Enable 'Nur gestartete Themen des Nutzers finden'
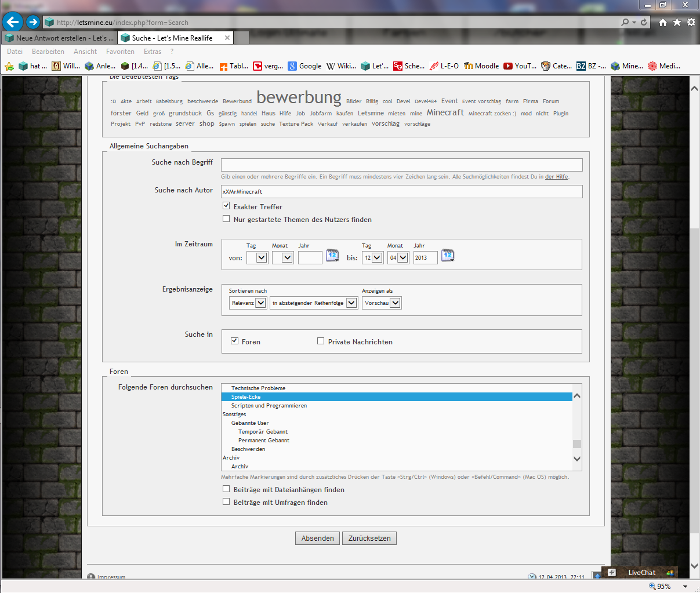 tap(226, 219)
